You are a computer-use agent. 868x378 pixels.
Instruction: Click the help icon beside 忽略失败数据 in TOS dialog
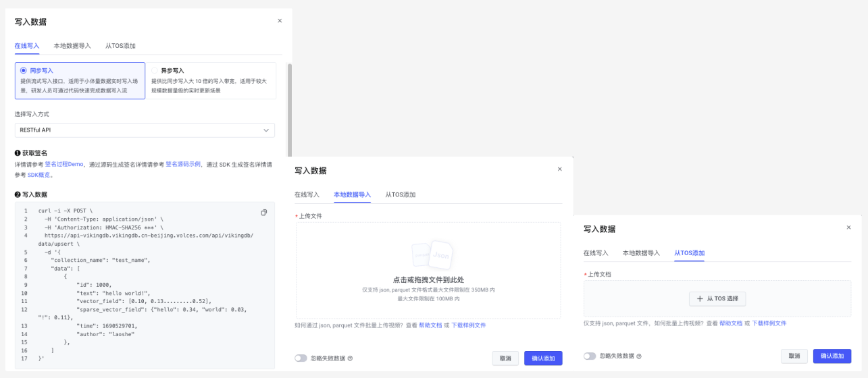[639, 356]
